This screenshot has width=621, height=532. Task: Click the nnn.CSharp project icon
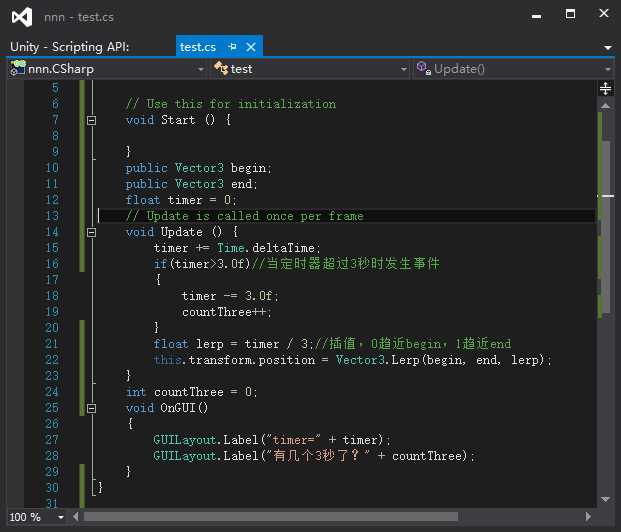click(18, 68)
